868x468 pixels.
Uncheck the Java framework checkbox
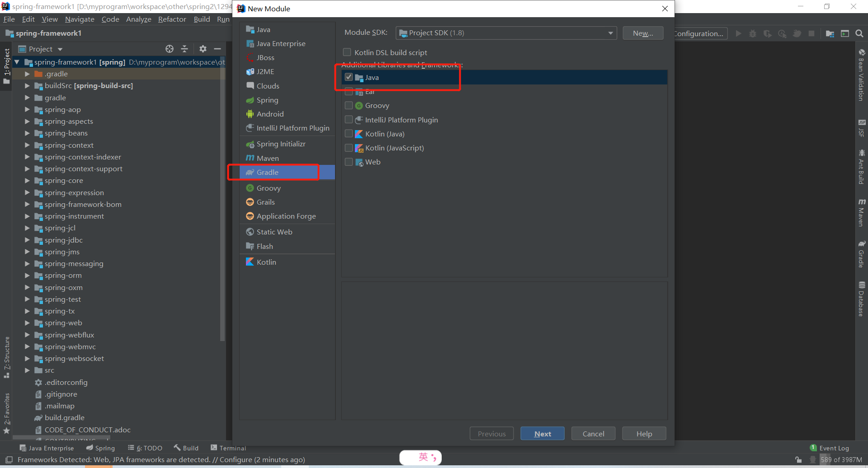[x=349, y=77]
